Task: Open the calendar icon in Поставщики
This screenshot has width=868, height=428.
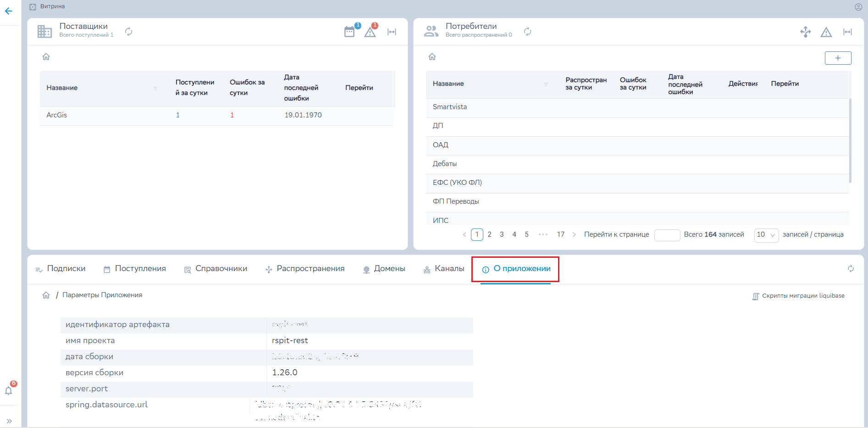Action: [x=349, y=32]
